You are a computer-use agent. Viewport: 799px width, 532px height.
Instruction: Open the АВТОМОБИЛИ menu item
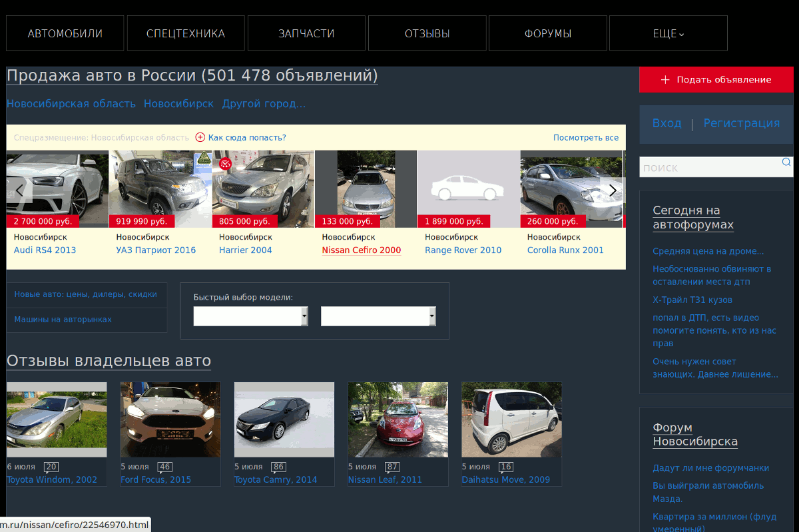tap(65, 33)
